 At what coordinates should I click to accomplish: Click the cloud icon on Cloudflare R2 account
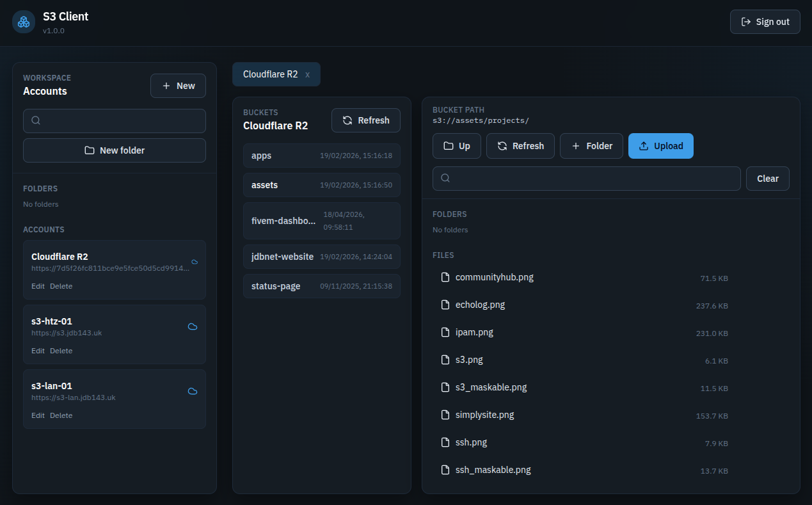(195, 262)
